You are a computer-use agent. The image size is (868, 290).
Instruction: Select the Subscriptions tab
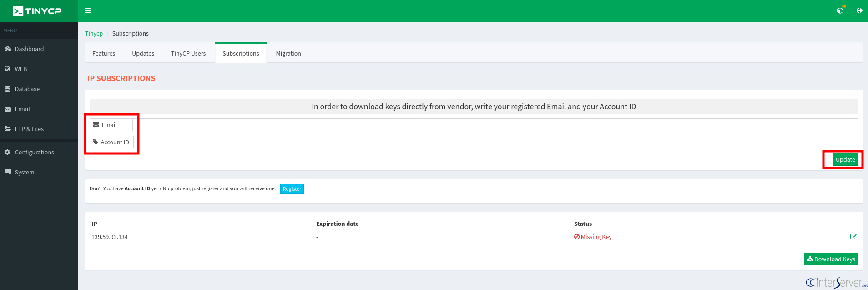[x=241, y=53]
